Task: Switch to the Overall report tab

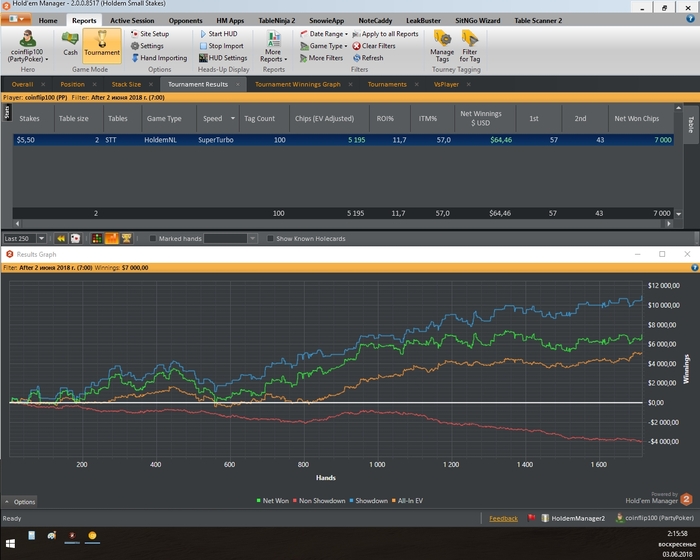Action: click(22, 84)
